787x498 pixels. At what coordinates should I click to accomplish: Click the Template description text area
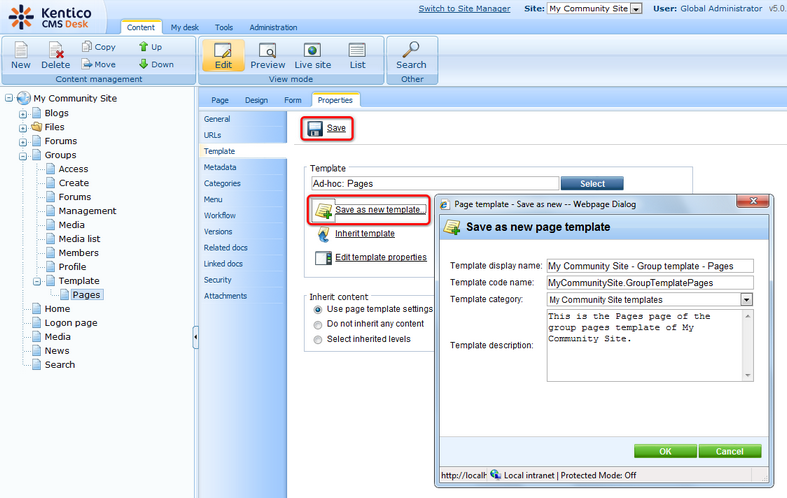coord(645,345)
